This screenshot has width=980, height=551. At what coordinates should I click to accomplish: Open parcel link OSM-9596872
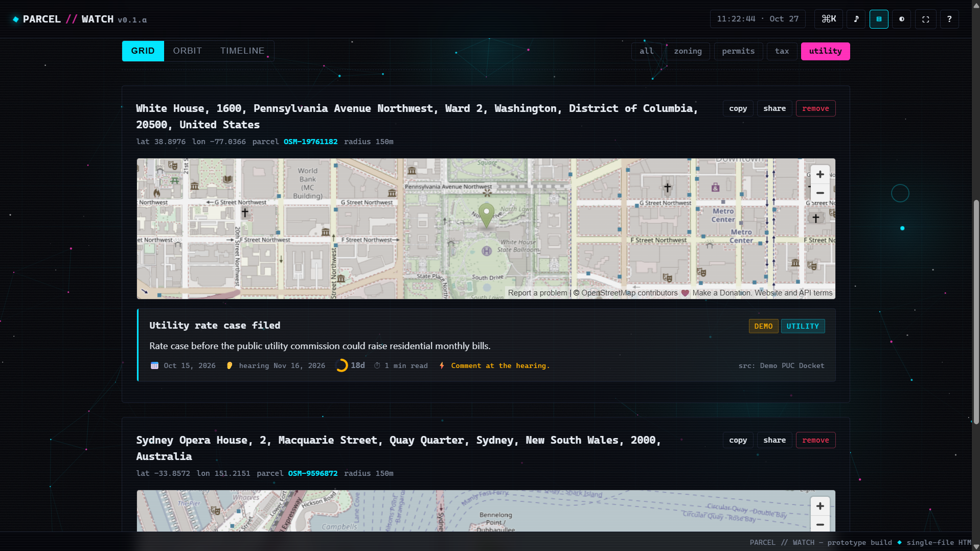(x=312, y=473)
